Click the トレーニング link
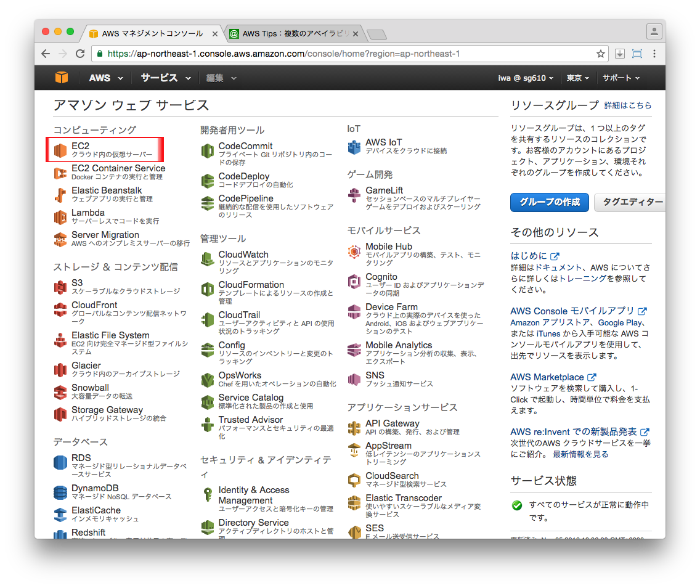Image resolution: width=700 pixels, height=588 pixels. click(582, 279)
